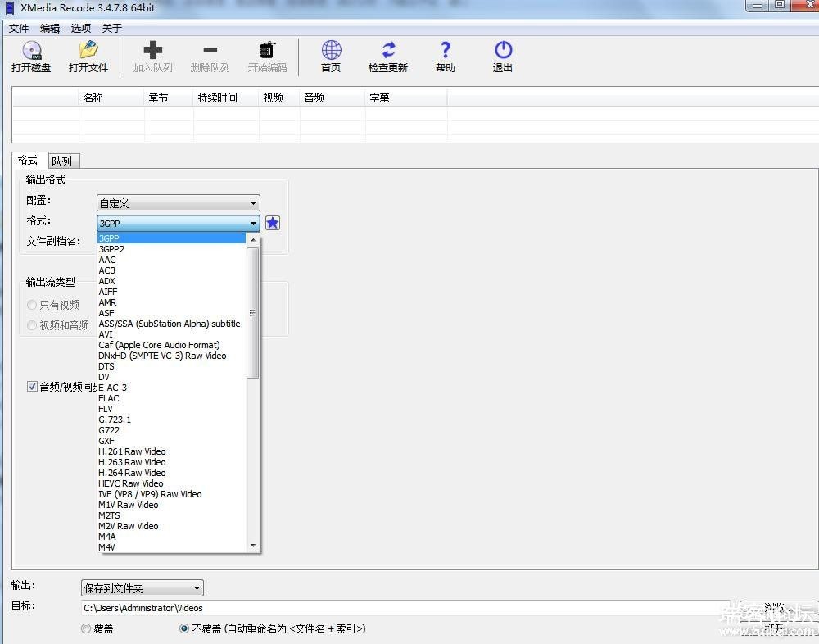
Task: Choose IVF (VP8 / VP9) Raw Video
Action: coord(171,494)
